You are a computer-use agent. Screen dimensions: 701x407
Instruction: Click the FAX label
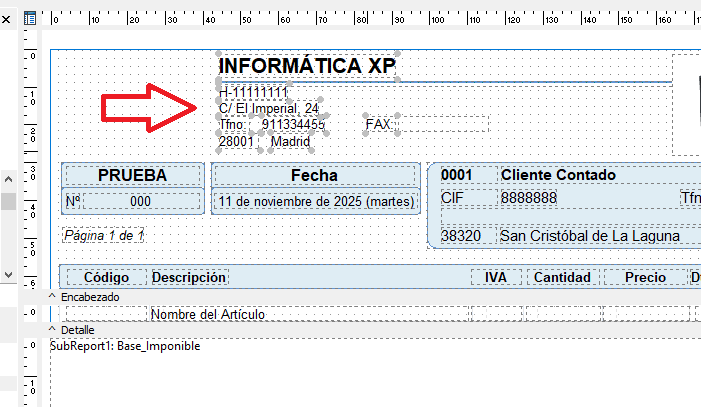(x=378, y=125)
